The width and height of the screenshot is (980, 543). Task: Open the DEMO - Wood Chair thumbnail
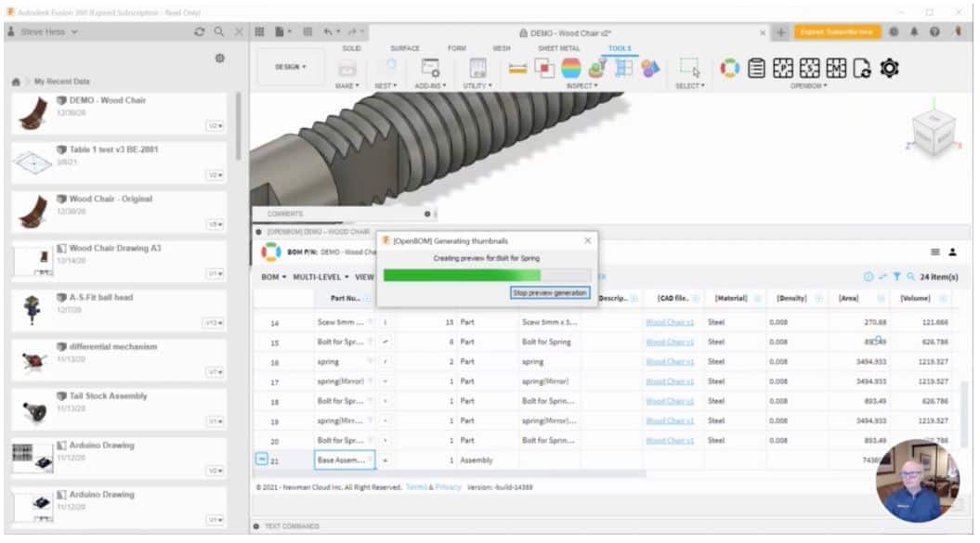coord(33,114)
